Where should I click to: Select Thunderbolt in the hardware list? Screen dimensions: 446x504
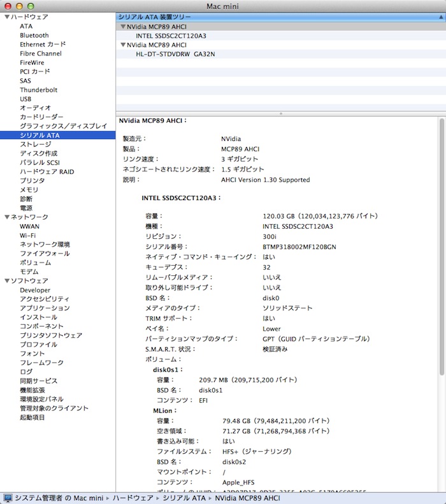coord(38,90)
